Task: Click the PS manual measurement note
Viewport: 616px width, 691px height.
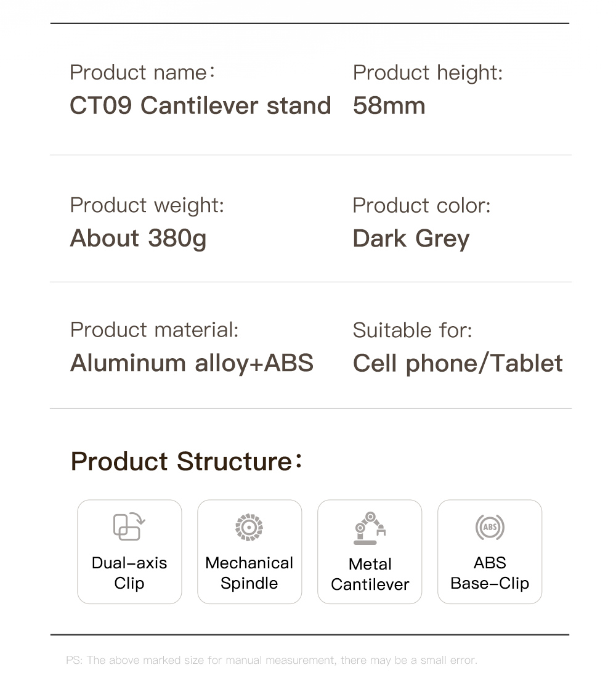Action: pos(271,660)
